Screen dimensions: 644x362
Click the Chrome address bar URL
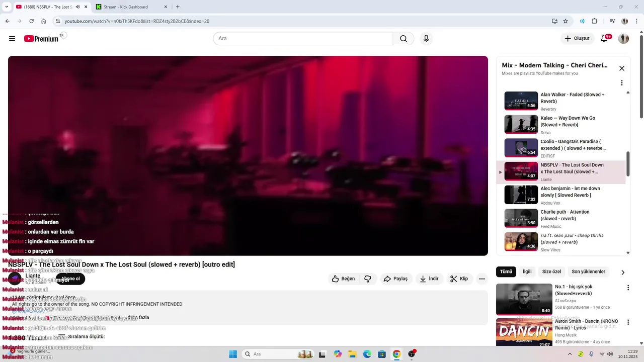[x=137, y=21]
